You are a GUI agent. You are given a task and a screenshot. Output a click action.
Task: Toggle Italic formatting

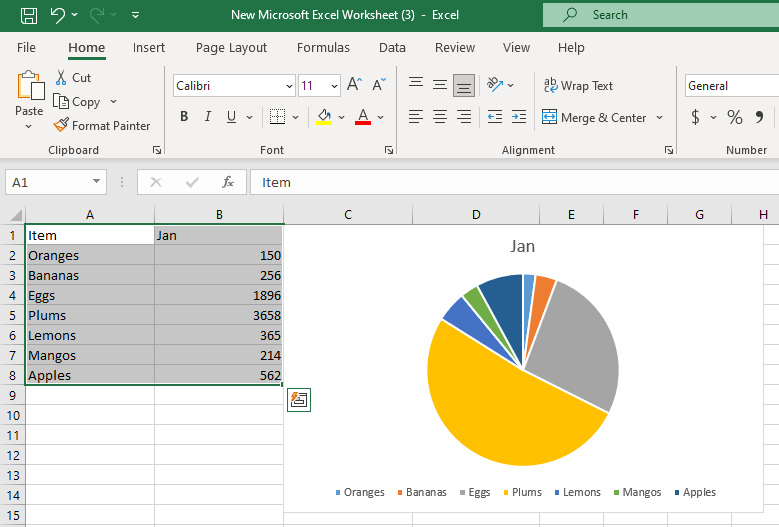pos(208,118)
